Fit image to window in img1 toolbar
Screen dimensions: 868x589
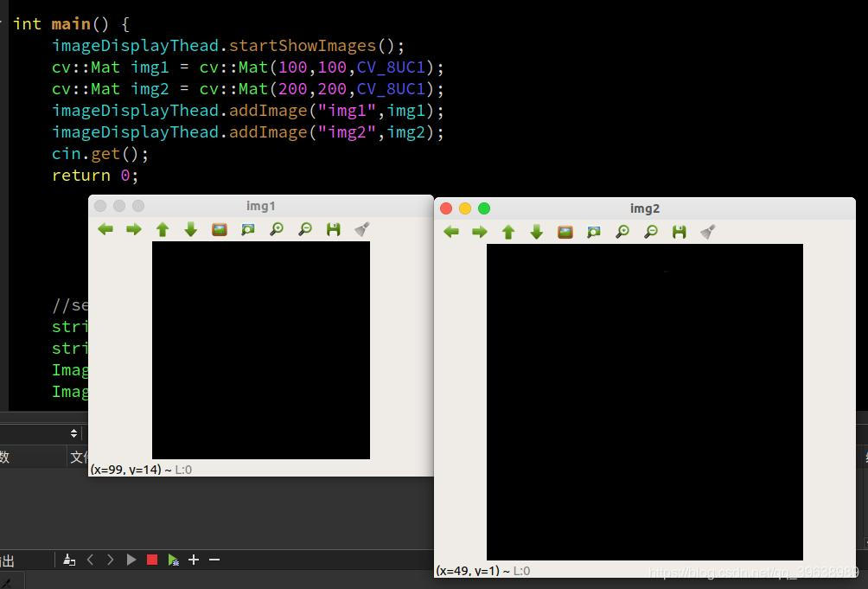tap(248, 229)
